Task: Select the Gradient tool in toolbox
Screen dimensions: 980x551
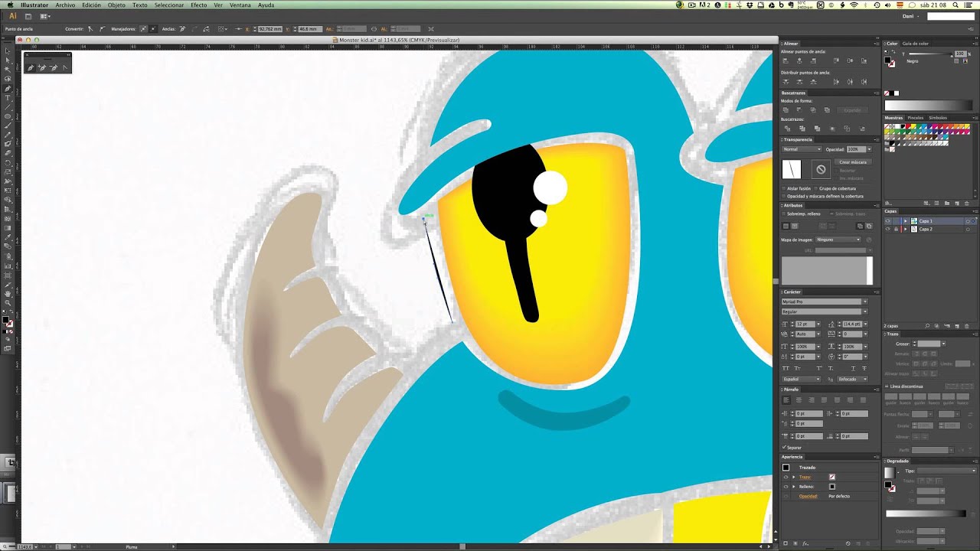Action: (x=8, y=228)
